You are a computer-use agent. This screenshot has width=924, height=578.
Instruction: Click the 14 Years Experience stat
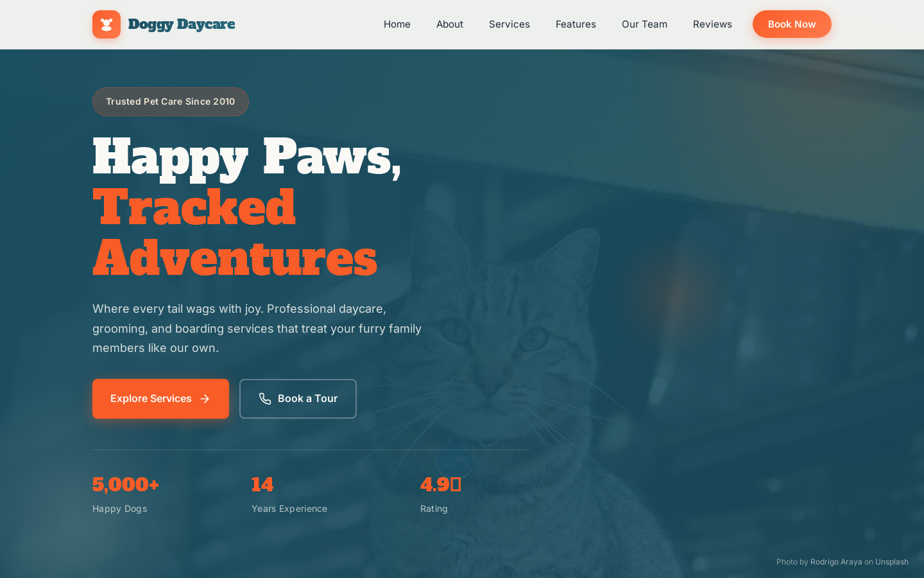pyautogui.click(x=289, y=494)
